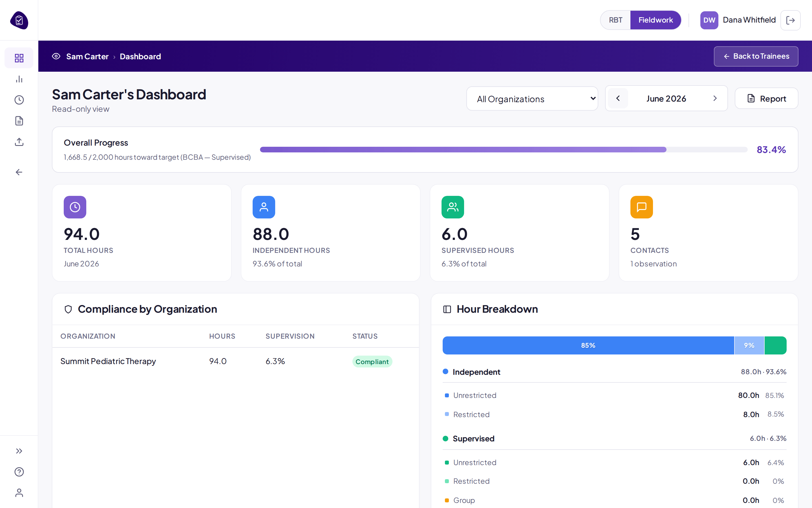
Task: Click the eye read-only view icon
Action: click(x=56, y=56)
